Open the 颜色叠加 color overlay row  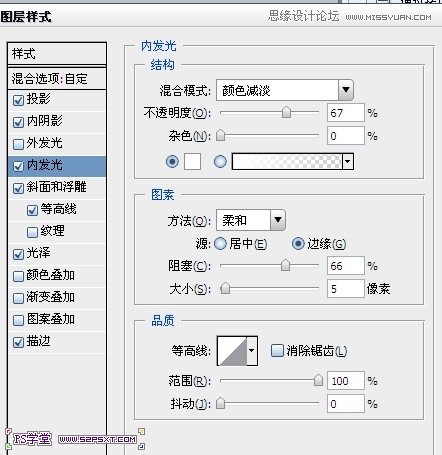(x=57, y=276)
